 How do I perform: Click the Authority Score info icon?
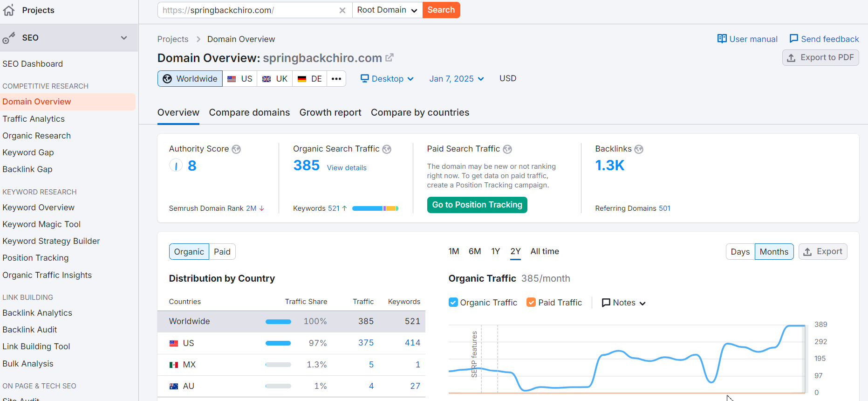(x=236, y=149)
